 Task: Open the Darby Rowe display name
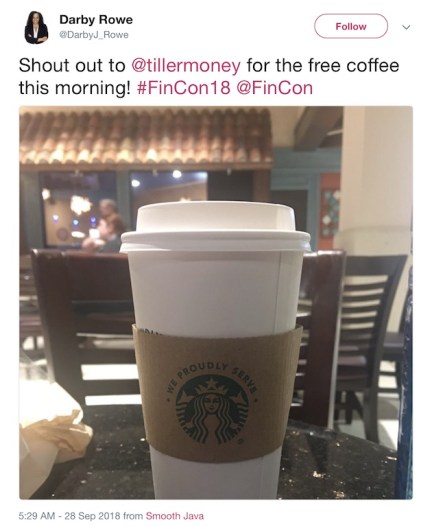coord(96,19)
